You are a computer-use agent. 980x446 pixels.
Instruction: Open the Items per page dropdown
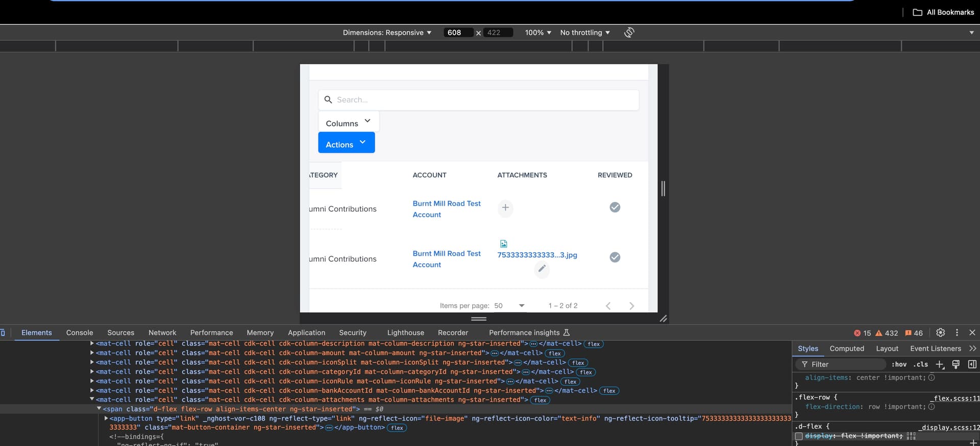point(509,306)
